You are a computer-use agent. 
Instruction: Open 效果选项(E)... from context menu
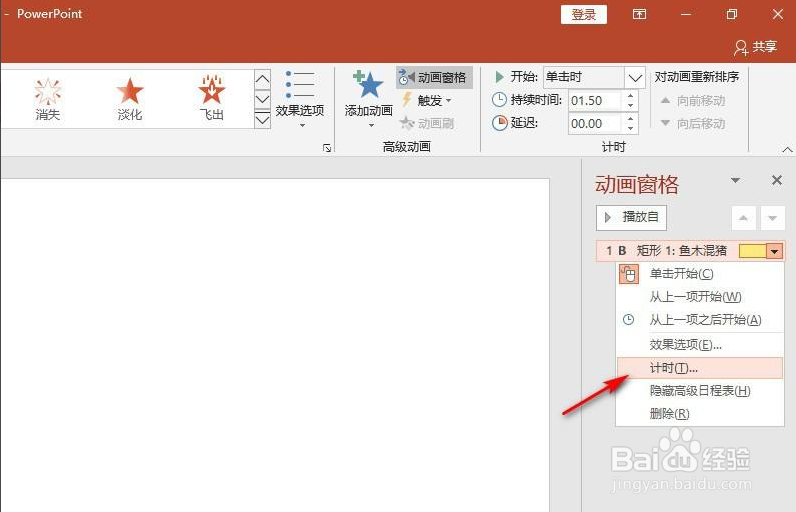[700, 345]
